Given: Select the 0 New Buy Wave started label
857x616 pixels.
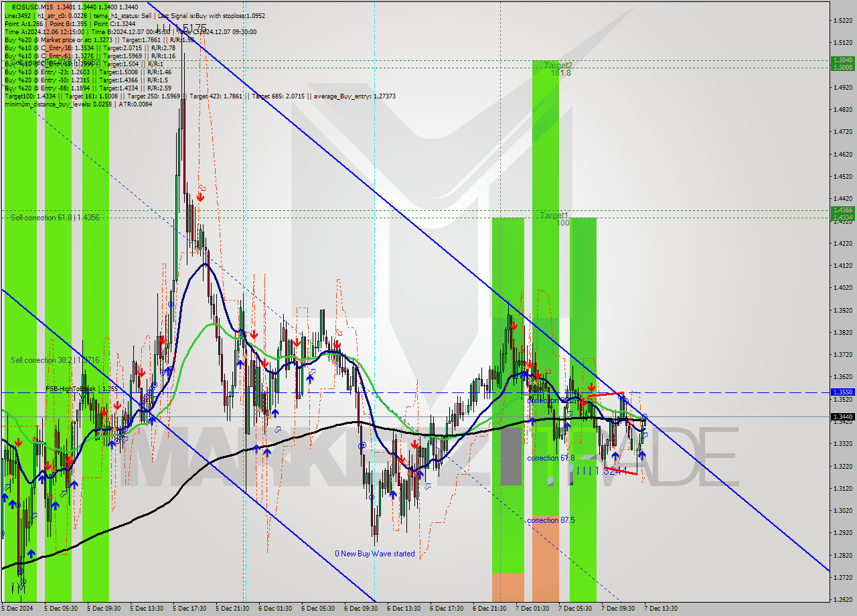Looking at the screenshot, I should pyautogui.click(x=375, y=554).
